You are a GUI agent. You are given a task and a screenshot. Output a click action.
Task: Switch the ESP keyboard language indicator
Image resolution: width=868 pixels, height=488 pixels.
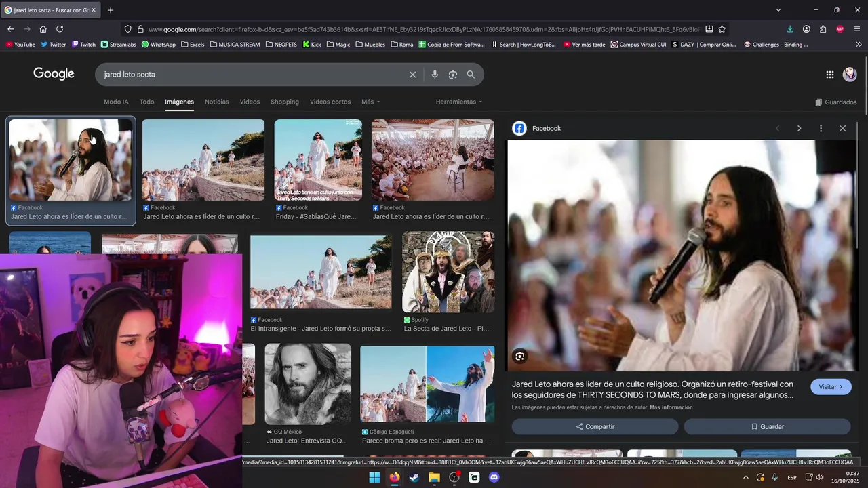tap(792, 478)
